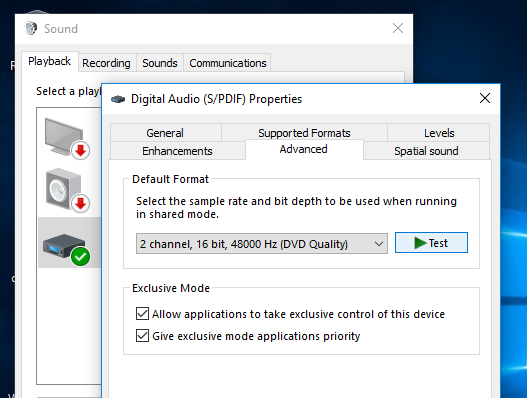
Task: Open the Communications tab
Action: click(228, 63)
